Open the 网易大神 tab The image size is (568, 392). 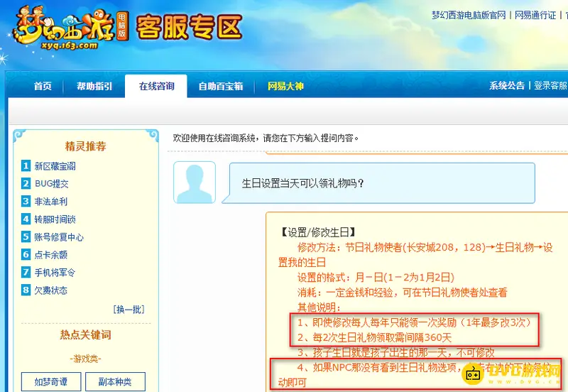pyautogui.click(x=285, y=86)
